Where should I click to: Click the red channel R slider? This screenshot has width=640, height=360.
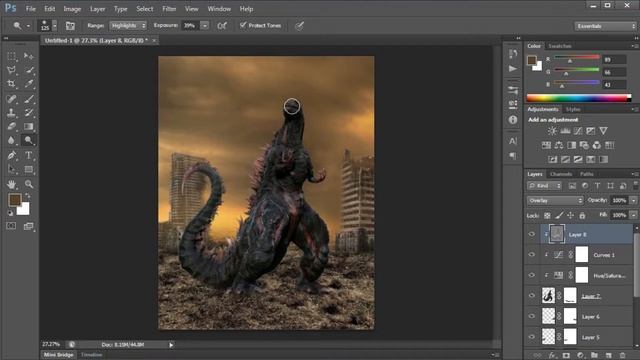[576, 58]
